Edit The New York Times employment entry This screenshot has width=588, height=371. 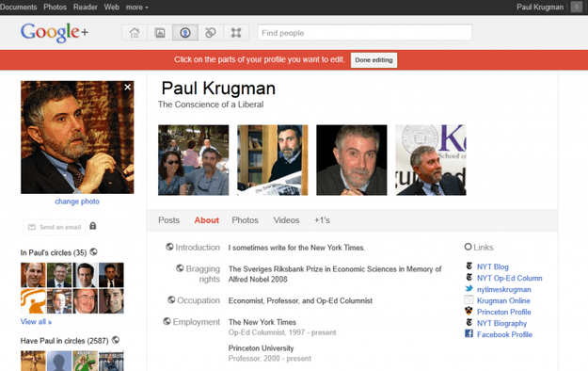coord(282,327)
